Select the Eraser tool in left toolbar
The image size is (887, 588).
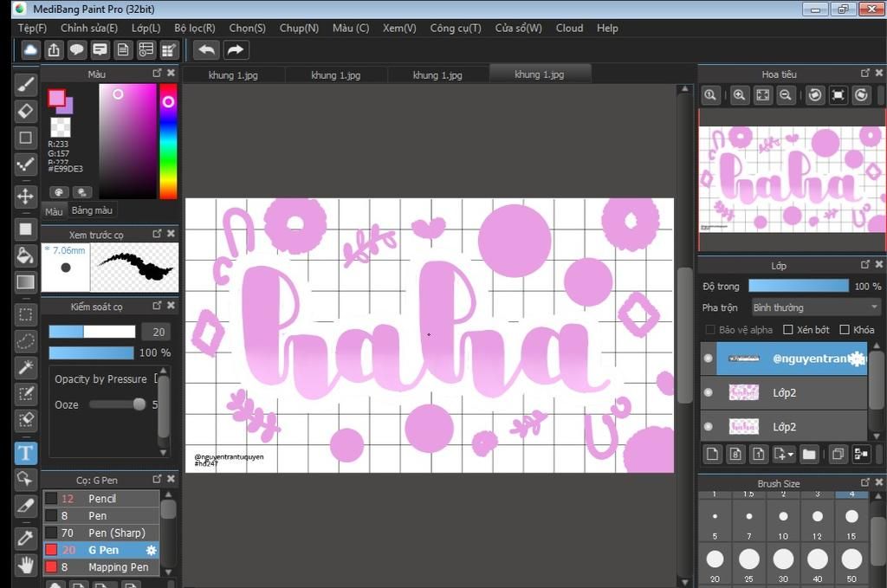pos(25,110)
